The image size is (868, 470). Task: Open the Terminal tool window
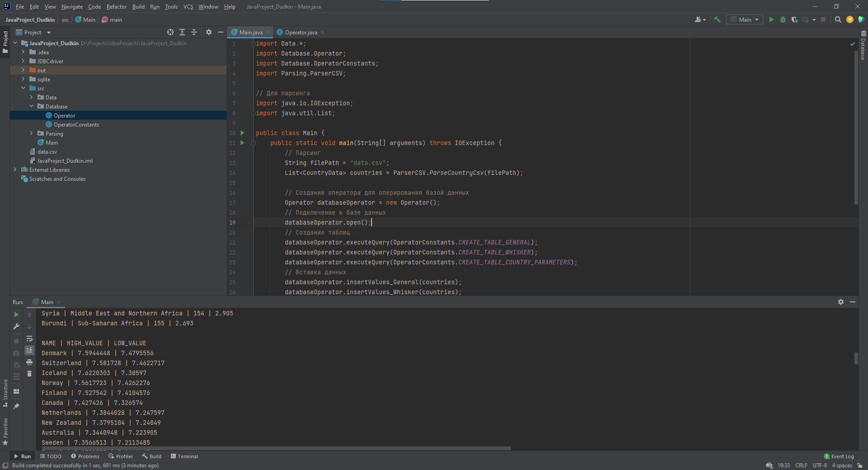184,456
